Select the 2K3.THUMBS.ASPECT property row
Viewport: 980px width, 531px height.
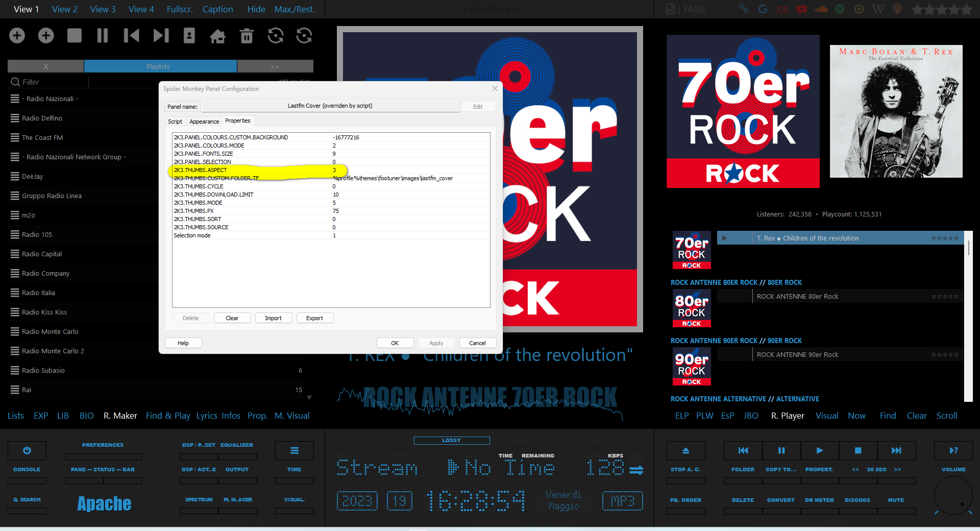click(x=331, y=170)
